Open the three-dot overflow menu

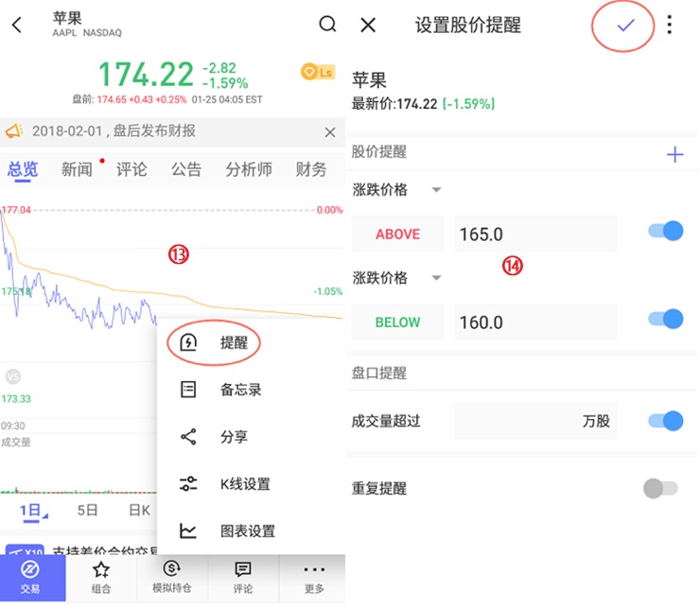click(x=669, y=25)
